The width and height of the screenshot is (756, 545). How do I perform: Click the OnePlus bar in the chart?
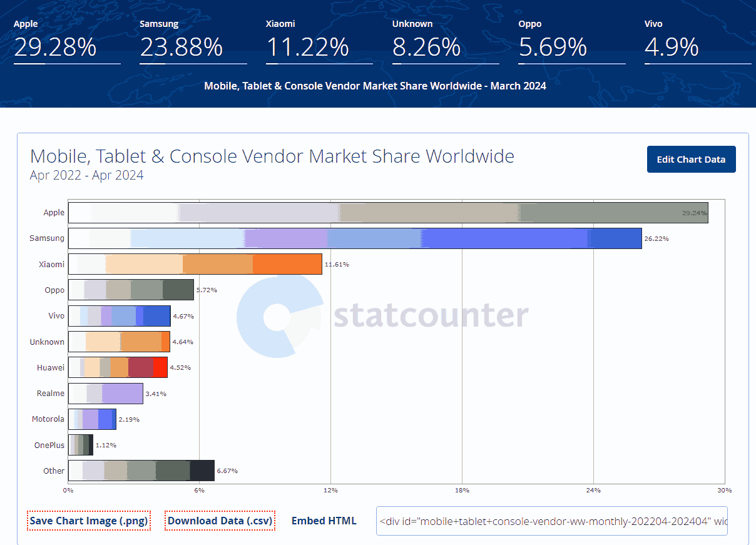tap(79, 445)
